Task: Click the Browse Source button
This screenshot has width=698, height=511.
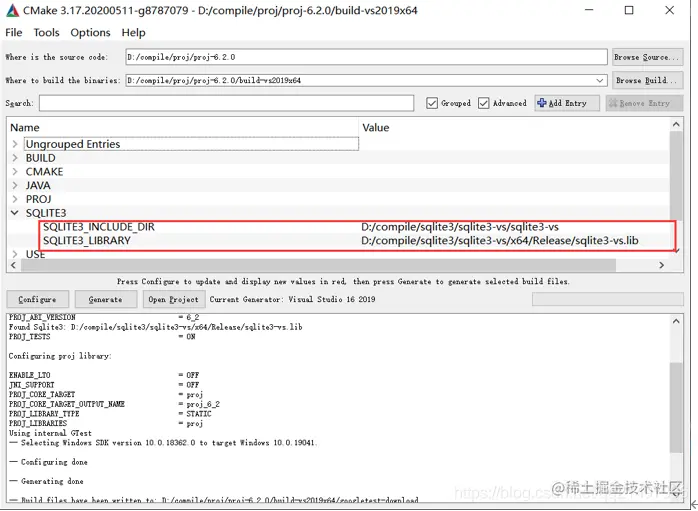Action: (648, 57)
